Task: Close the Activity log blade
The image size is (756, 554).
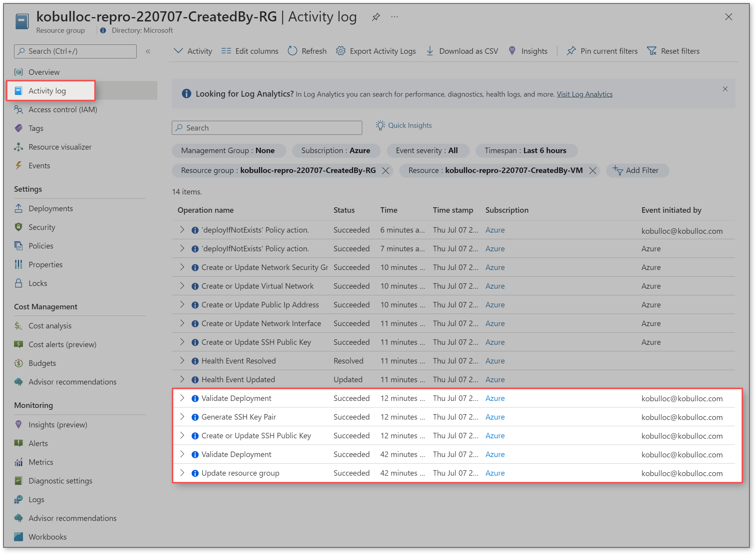Action: click(x=728, y=17)
